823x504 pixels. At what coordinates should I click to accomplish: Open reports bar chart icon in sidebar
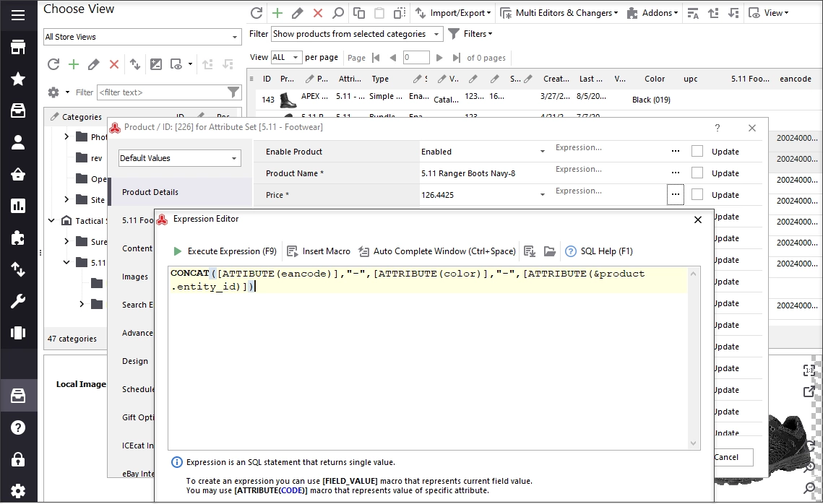click(x=18, y=206)
